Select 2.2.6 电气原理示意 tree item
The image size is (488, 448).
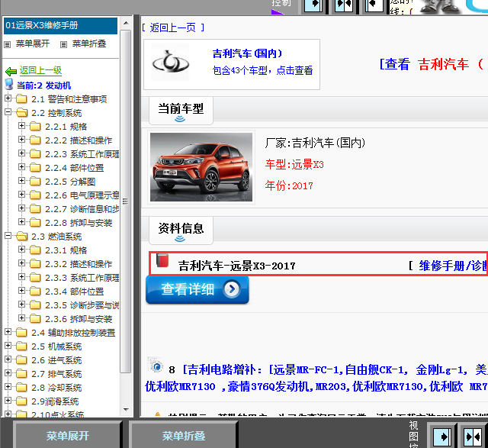pos(82,195)
